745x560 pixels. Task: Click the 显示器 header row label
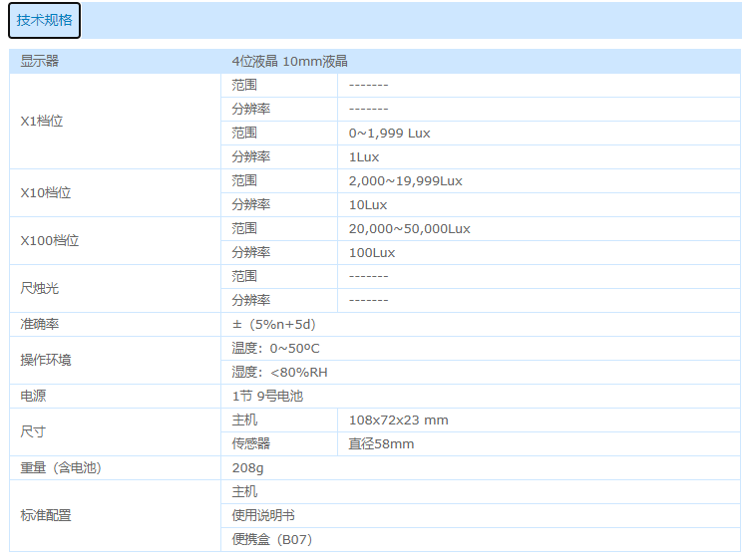click(x=40, y=61)
